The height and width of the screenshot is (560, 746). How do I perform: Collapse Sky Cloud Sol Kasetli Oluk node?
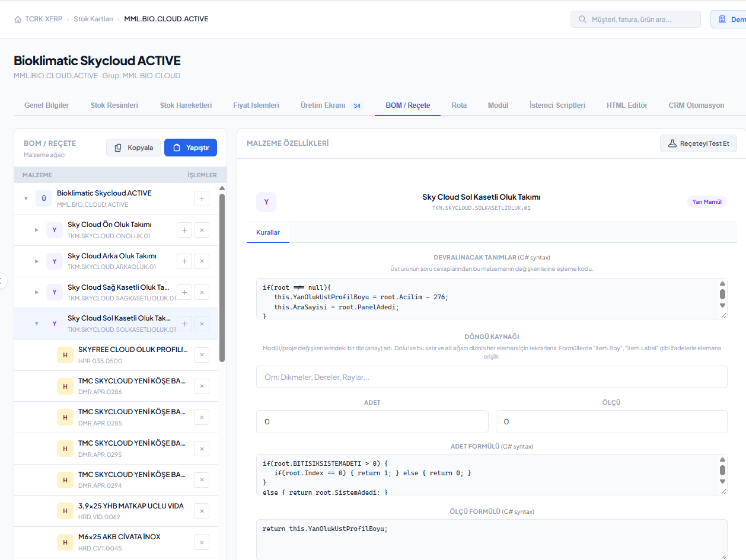36,324
